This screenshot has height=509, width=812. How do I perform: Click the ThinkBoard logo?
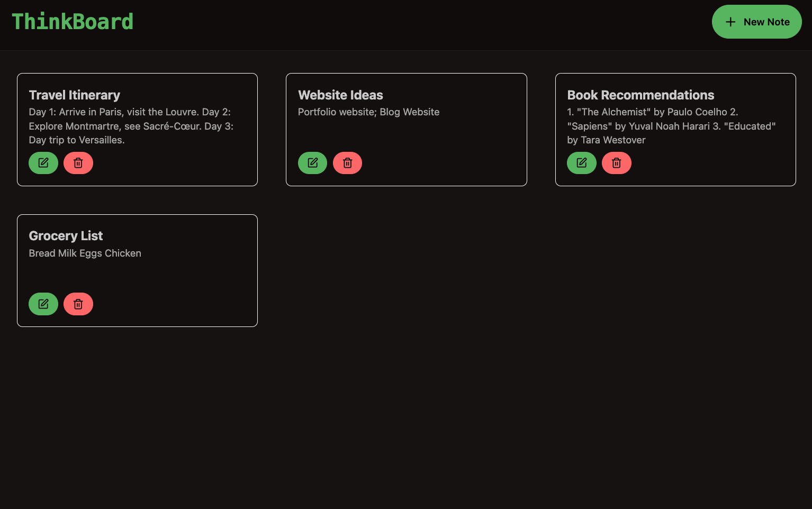click(x=73, y=21)
